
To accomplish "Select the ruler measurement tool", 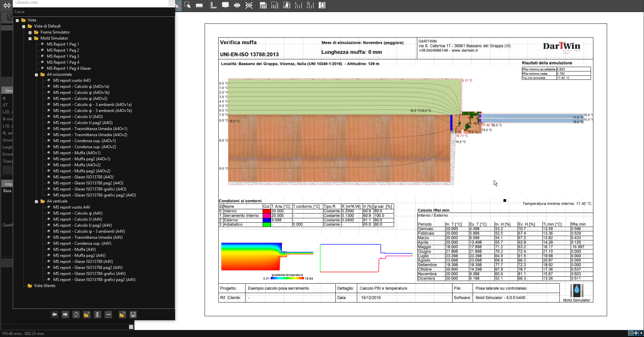I will pos(199,5).
